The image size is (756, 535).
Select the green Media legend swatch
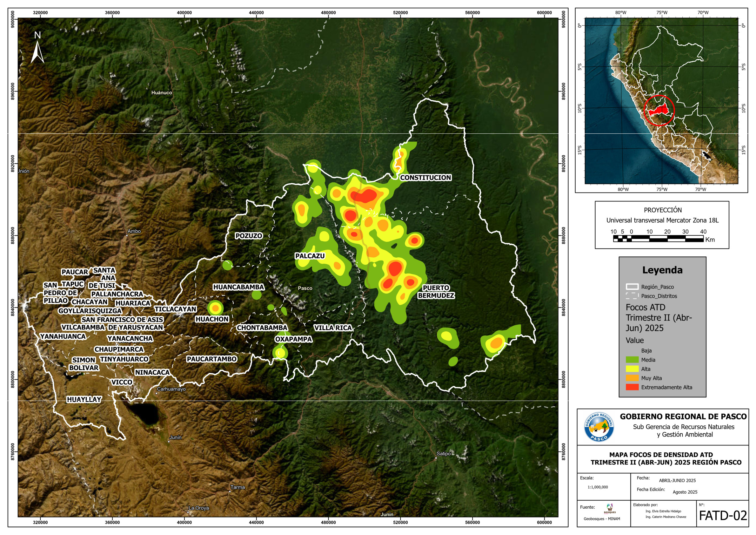coord(632,360)
